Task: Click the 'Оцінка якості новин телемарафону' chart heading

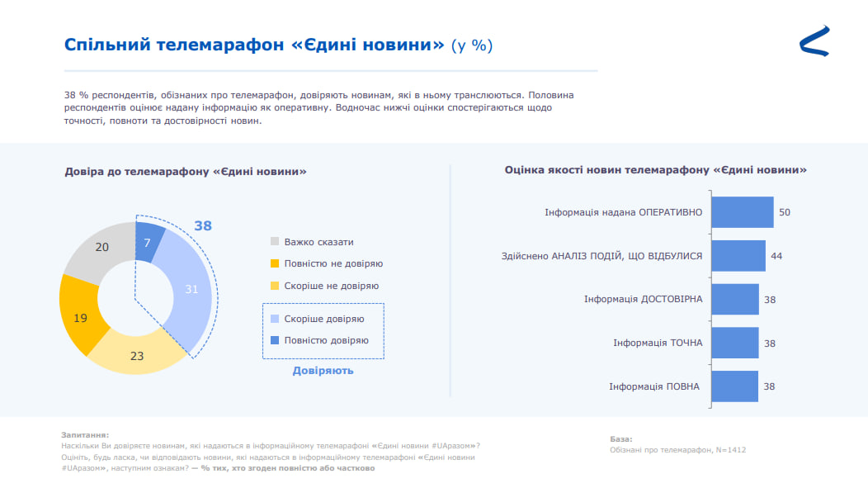Action: (655, 169)
